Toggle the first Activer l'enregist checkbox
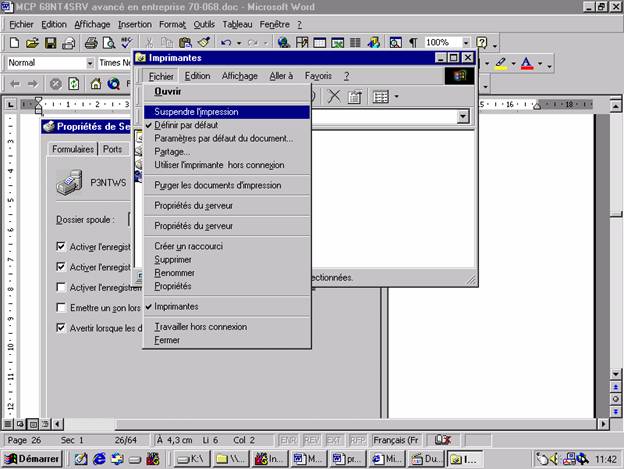624x469 pixels. point(61,246)
